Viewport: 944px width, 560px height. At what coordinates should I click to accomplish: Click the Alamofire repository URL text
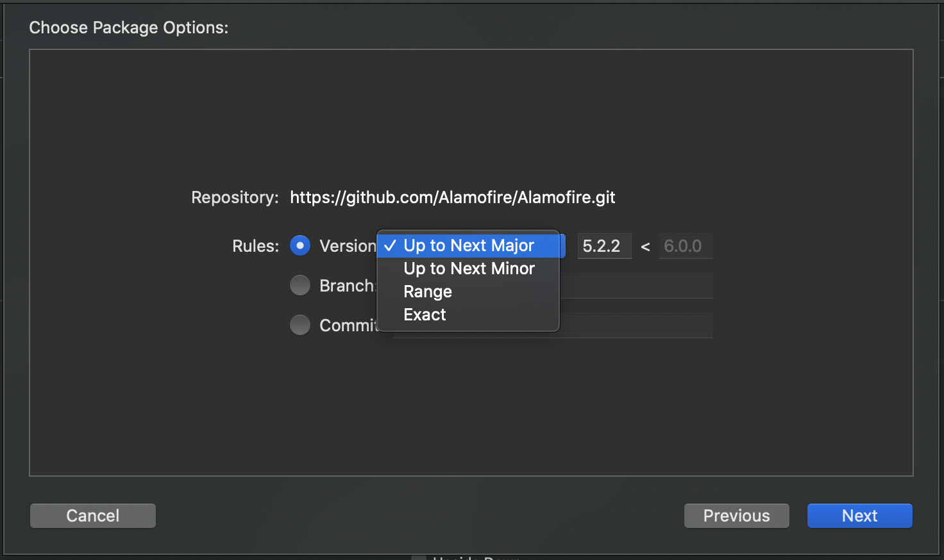453,197
